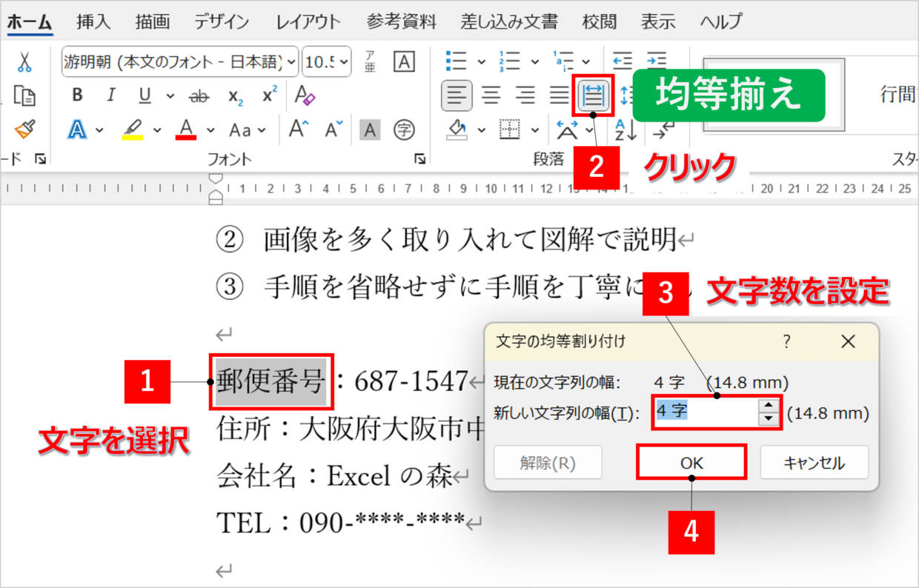The image size is (919, 588).
Task: Toggle Bold formatting
Action: pos(77,96)
